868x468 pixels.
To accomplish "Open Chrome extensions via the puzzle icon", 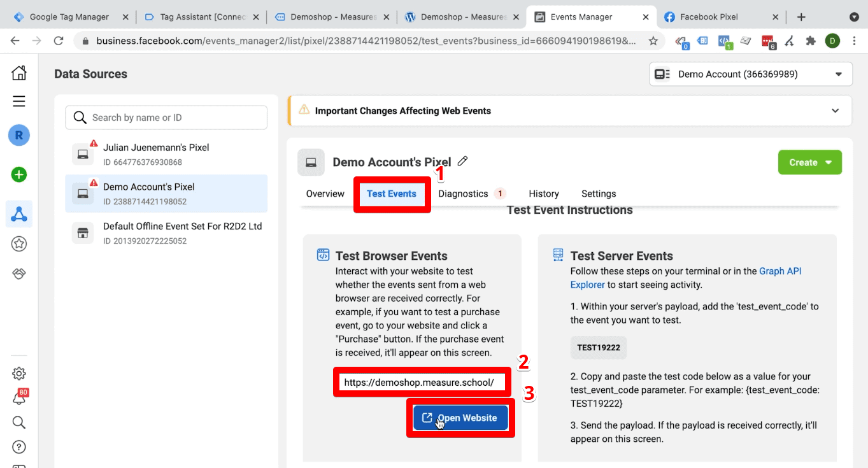I will (x=811, y=41).
